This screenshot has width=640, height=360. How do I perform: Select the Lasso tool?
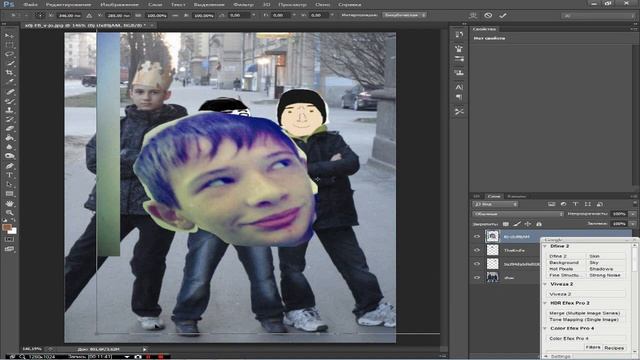pyautogui.click(x=9, y=54)
